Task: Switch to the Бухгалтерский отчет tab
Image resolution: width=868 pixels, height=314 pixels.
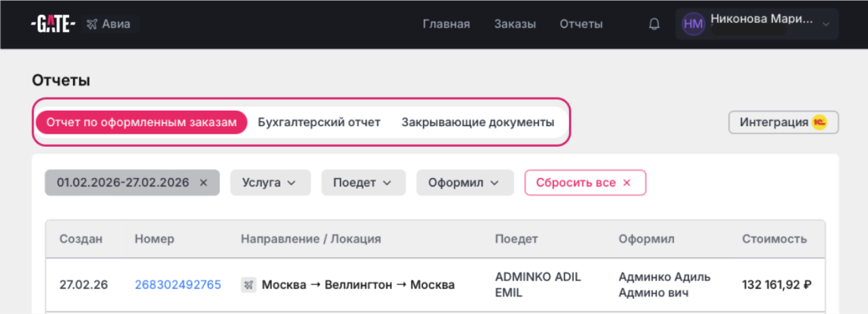Action: (319, 123)
